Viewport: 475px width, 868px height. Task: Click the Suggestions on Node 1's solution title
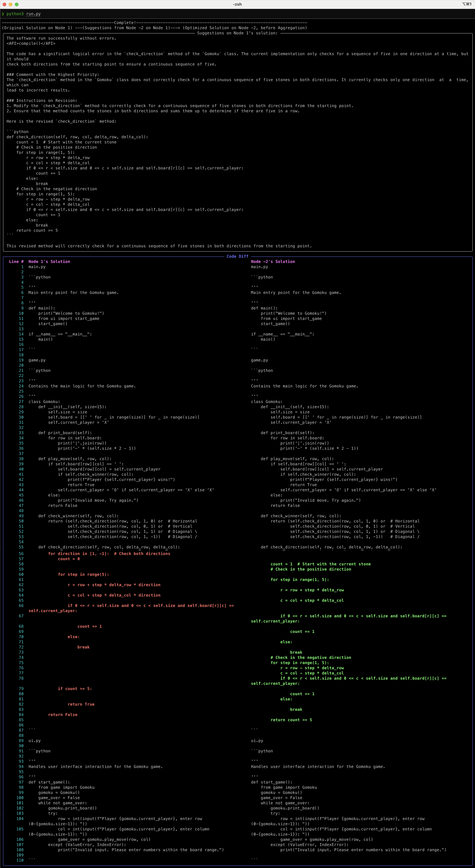tap(237, 33)
